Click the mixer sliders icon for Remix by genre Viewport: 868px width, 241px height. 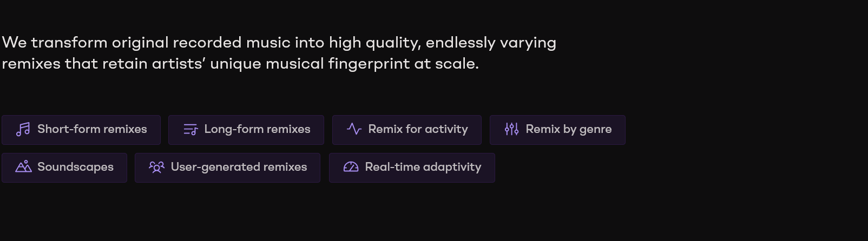(511, 129)
